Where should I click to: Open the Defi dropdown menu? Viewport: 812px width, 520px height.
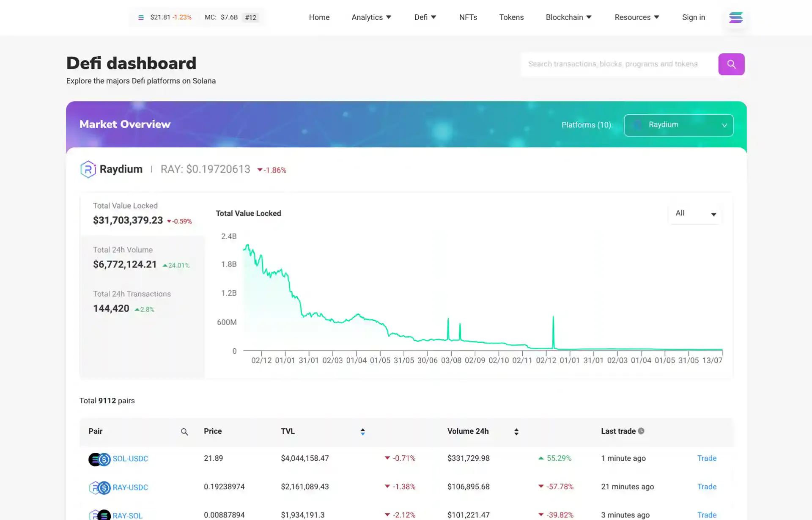point(425,17)
